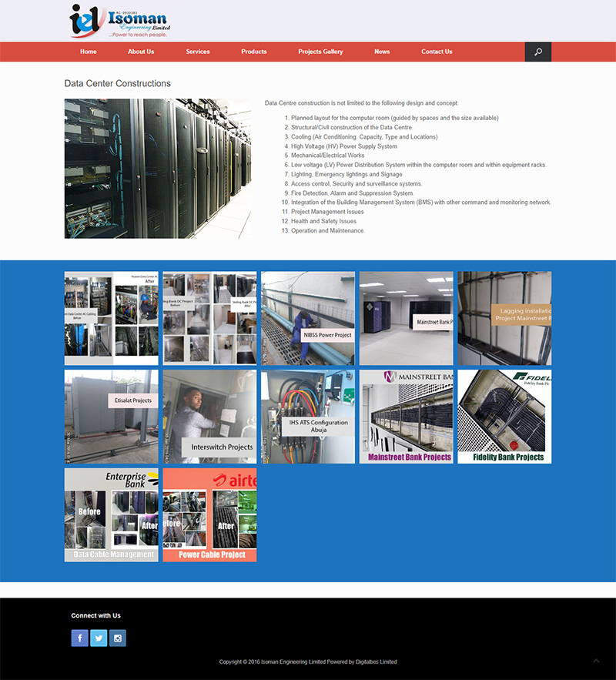Image resolution: width=616 pixels, height=680 pixels.
Task: Navigate to Projects Gallery
Action: click(x=320, y=52)
